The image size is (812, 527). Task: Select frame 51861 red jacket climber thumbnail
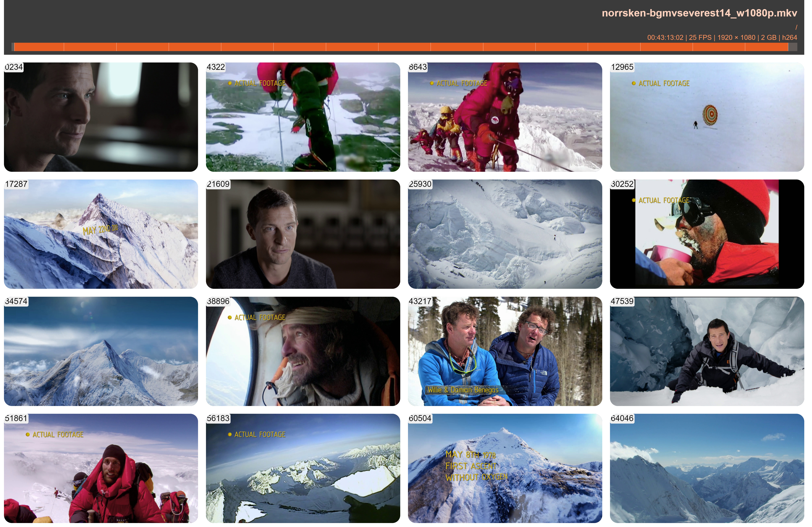click(101, 468)
